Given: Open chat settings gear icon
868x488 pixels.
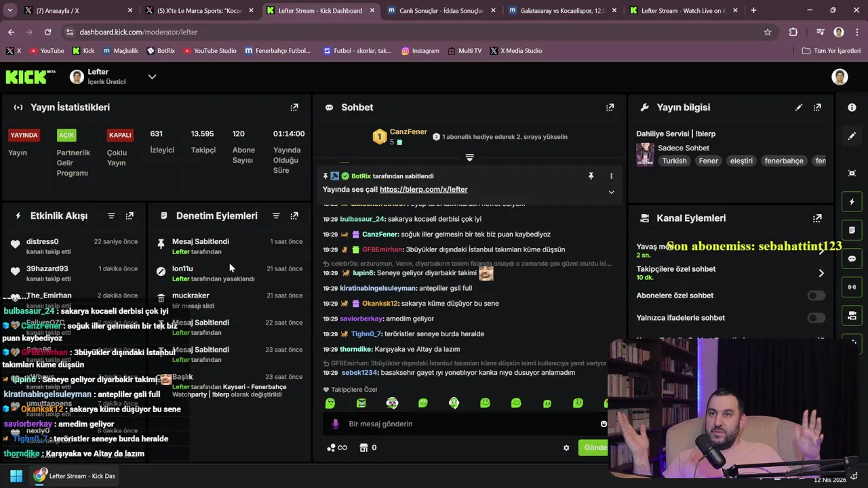Looking at the screenshot, I should (566, 447).
